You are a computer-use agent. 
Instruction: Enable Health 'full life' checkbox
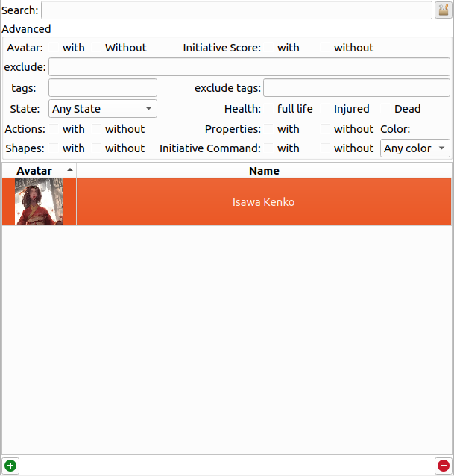pyautogui.click(x=269, y=109)
